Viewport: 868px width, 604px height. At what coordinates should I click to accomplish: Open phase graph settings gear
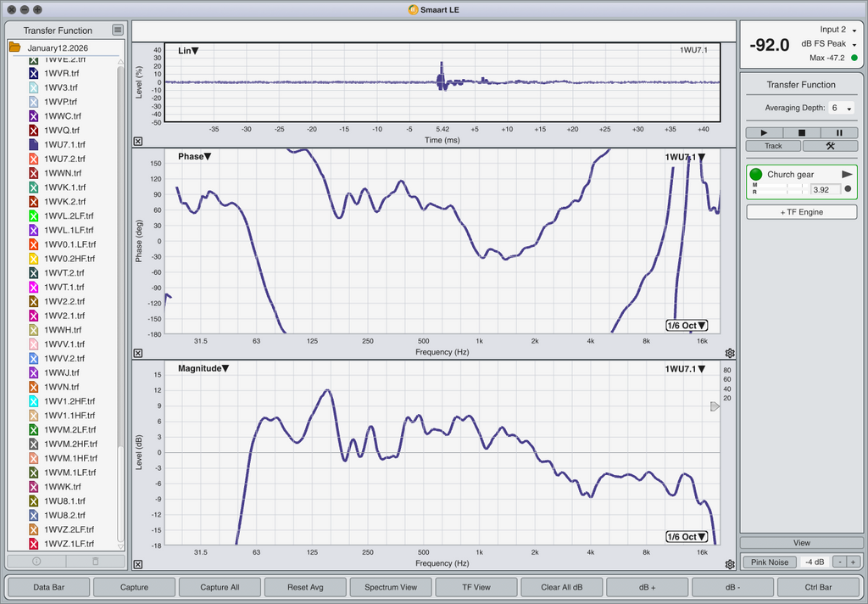click(730, 353)
